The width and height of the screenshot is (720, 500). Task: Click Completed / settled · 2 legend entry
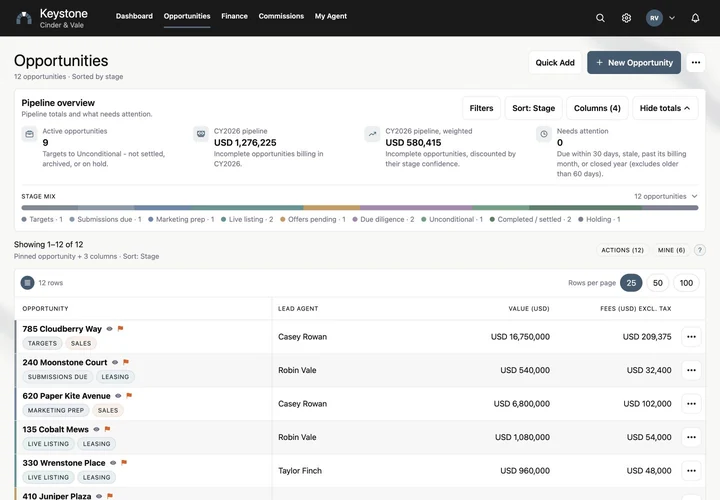click(530, 219)
